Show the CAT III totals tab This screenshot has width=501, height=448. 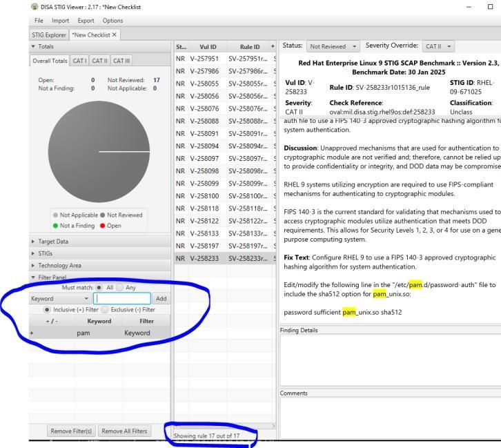click(121, 61)
